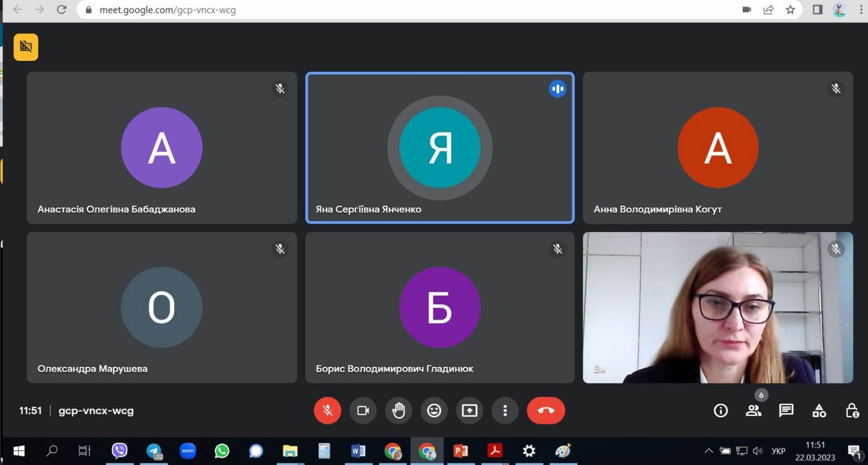Raise your hand in the meeting
Viewport: 868px width, 465px height.
(399, 410)
